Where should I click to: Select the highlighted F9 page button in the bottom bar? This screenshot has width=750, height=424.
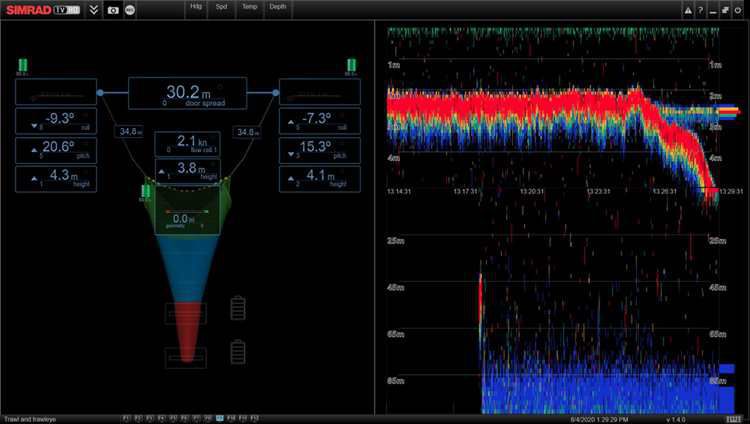[x=220, y=419]
